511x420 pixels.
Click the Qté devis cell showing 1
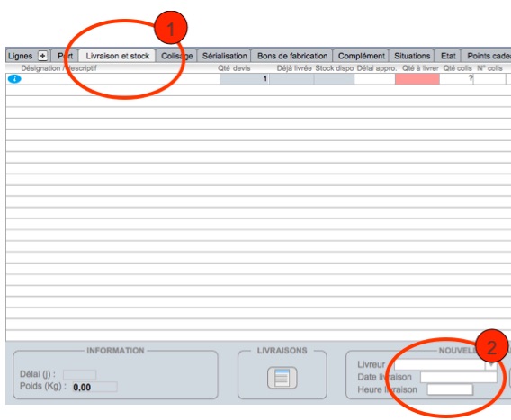click(x=244, y=79)
